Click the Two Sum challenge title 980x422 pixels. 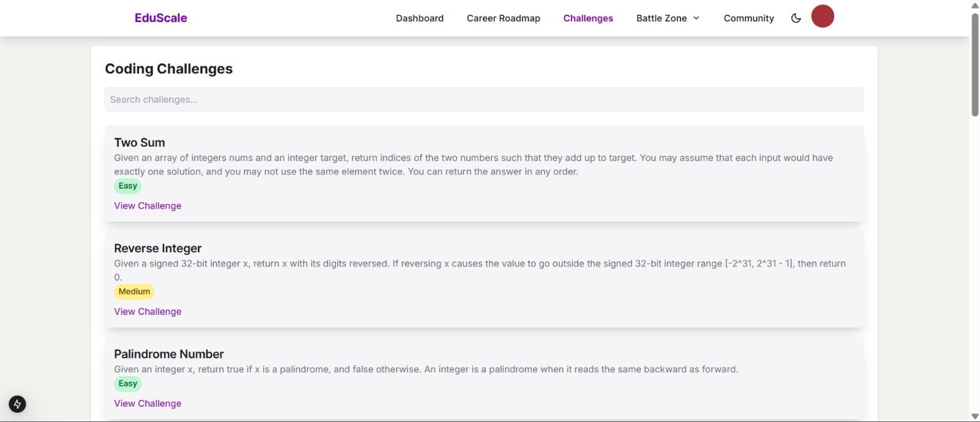(140, 143)
